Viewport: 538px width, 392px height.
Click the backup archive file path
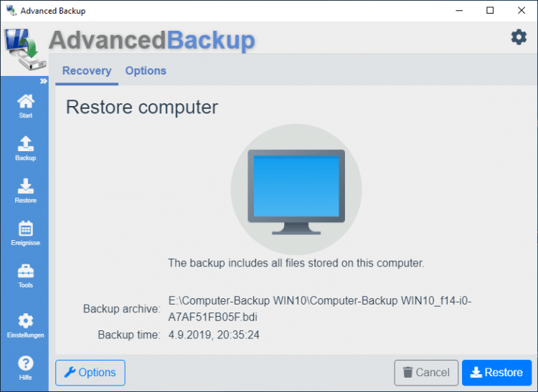[x=319, y=309]
